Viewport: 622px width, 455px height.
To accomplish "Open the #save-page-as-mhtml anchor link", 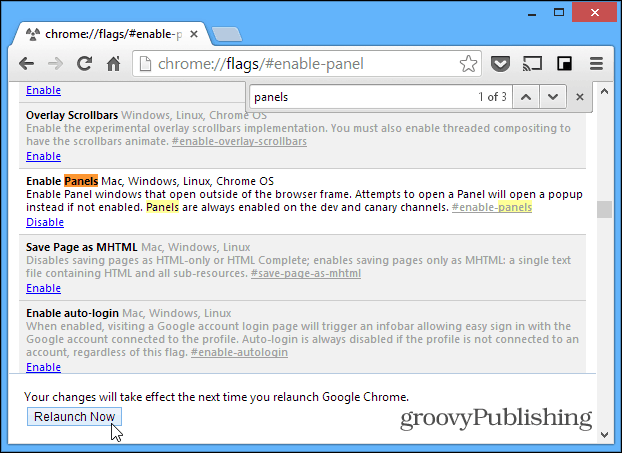I will click(306, 274).
